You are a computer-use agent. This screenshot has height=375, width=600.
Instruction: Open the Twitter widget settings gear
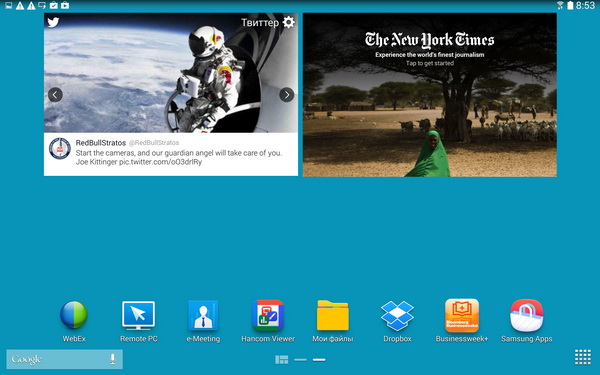point(289,22)
